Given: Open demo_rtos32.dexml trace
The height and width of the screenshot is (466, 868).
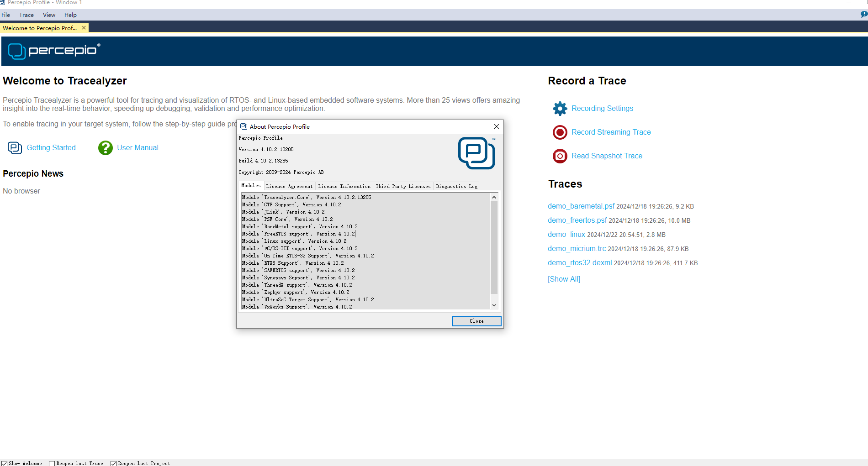Looking at the screenshot, I should (580, 263).
